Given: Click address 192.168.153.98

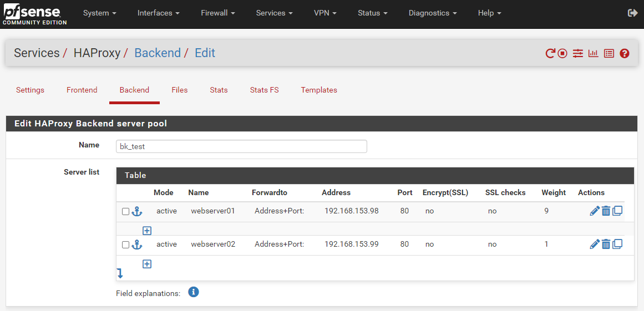Looking at the screenshot, I should [351, 211].
